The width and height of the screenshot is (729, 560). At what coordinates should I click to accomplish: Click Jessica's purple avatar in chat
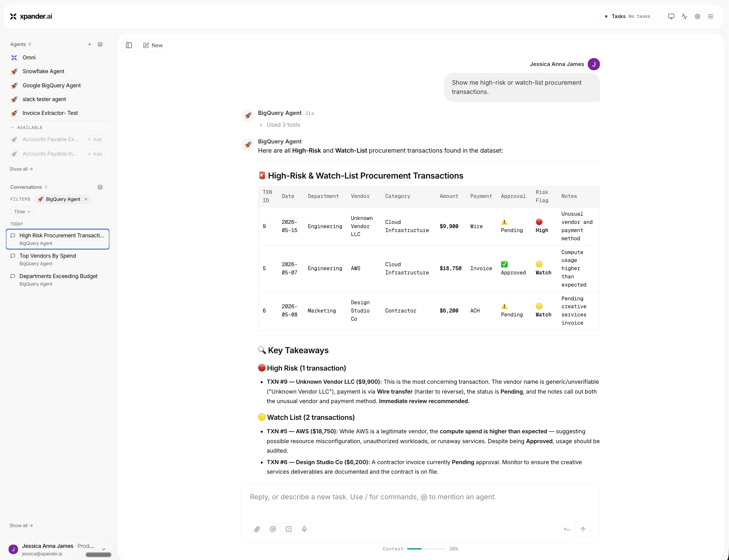tap(594, 64)
